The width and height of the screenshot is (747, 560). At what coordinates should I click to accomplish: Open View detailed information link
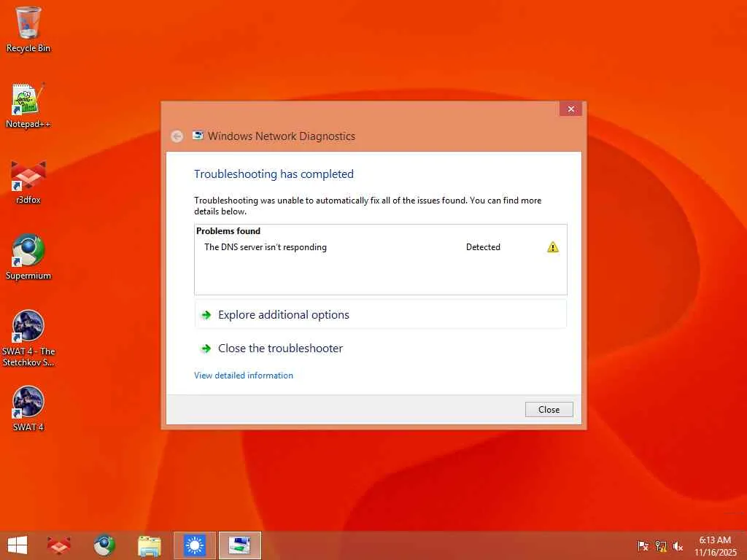(x=244, y=376)
